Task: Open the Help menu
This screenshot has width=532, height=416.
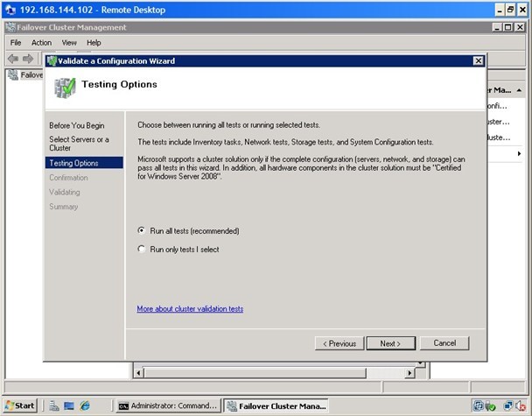Action: pos(94,42)
